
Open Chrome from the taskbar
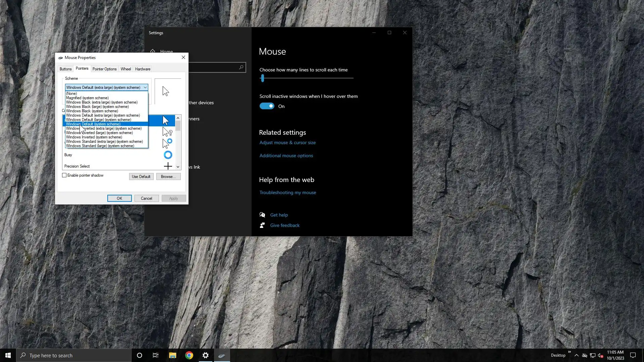coord(189,355)
